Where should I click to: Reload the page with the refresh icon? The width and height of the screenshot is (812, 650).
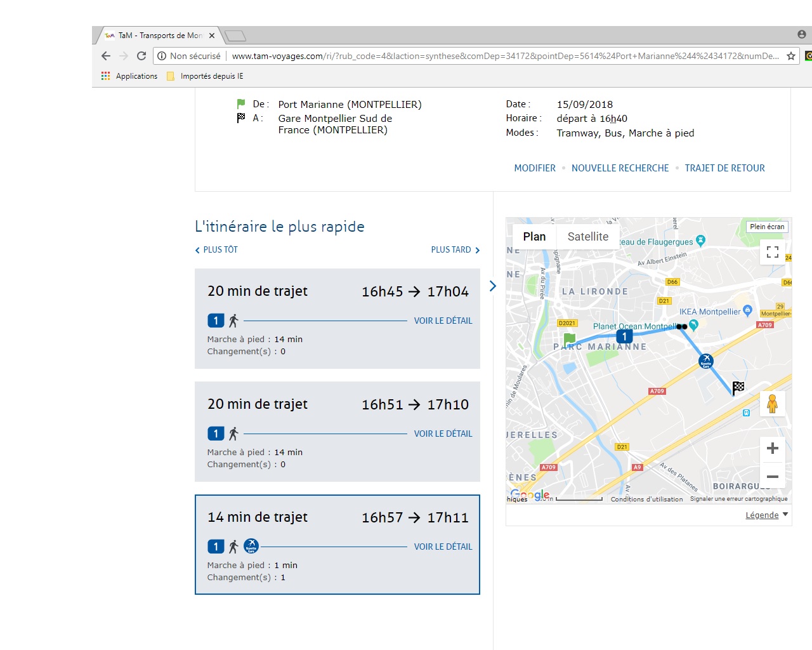[x=141, y=56]
